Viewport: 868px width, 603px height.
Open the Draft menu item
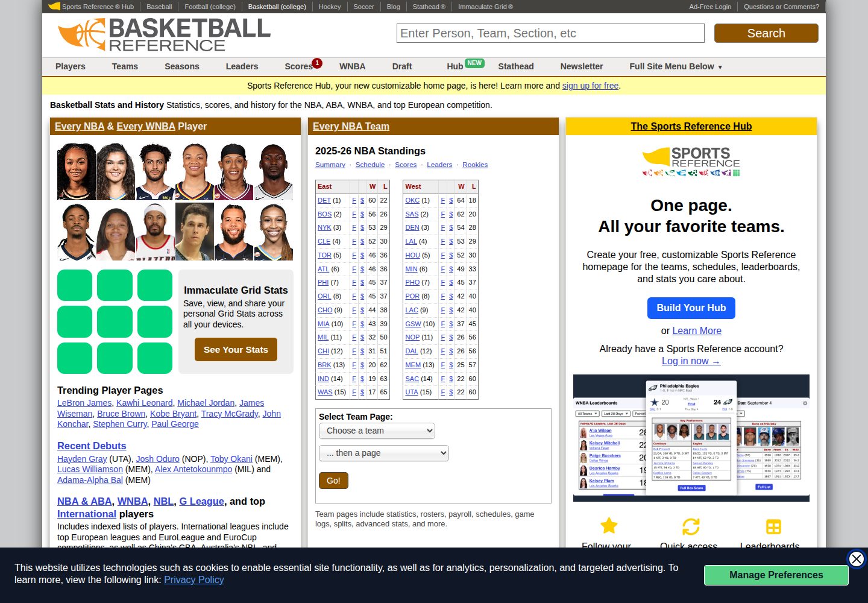402,66
